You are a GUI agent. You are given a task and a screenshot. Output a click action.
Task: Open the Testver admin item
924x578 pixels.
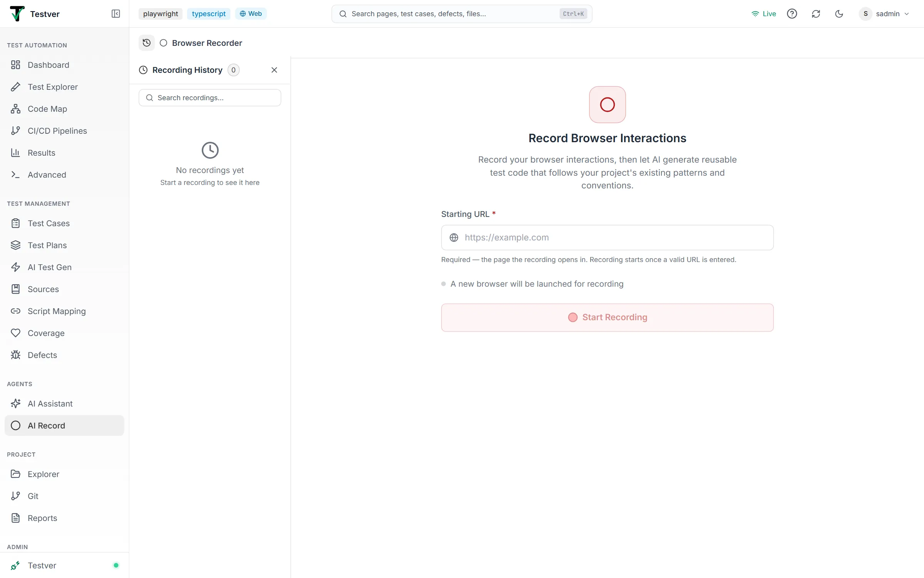click(64, 565)
